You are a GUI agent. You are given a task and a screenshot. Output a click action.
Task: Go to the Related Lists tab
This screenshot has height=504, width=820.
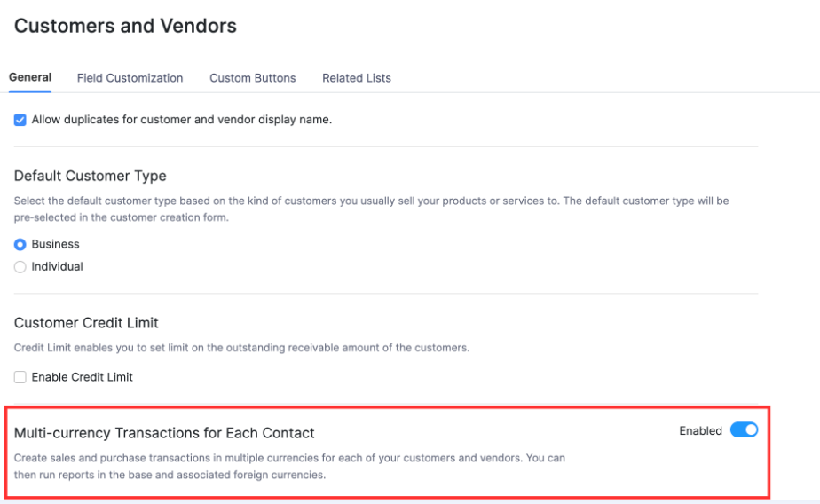click(x=357, y=78)
